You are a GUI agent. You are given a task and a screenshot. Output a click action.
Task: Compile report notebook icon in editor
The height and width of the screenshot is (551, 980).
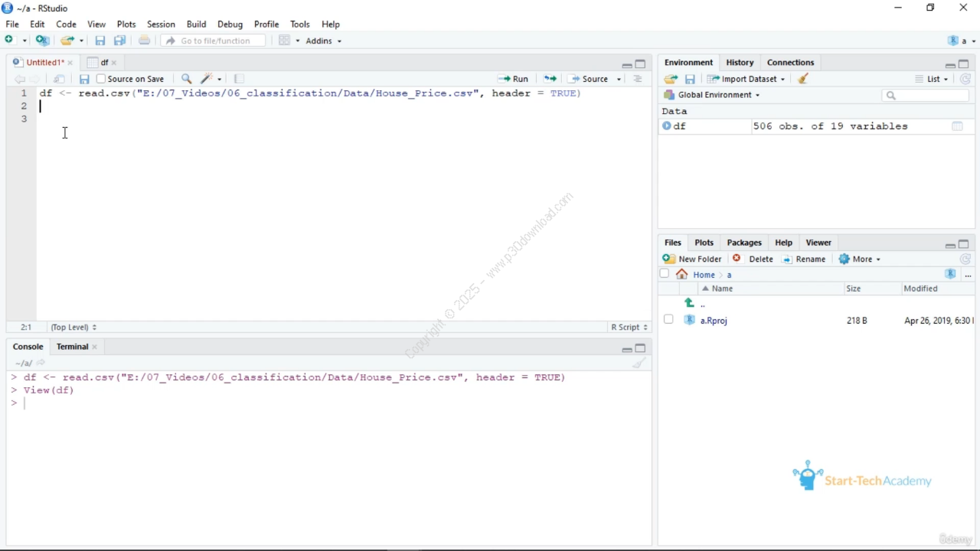(239, 79)
